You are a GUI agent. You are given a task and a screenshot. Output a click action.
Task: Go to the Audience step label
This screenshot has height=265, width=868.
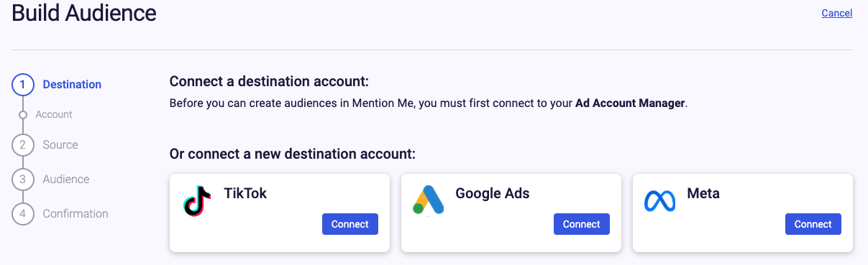[x=66, y=180]
